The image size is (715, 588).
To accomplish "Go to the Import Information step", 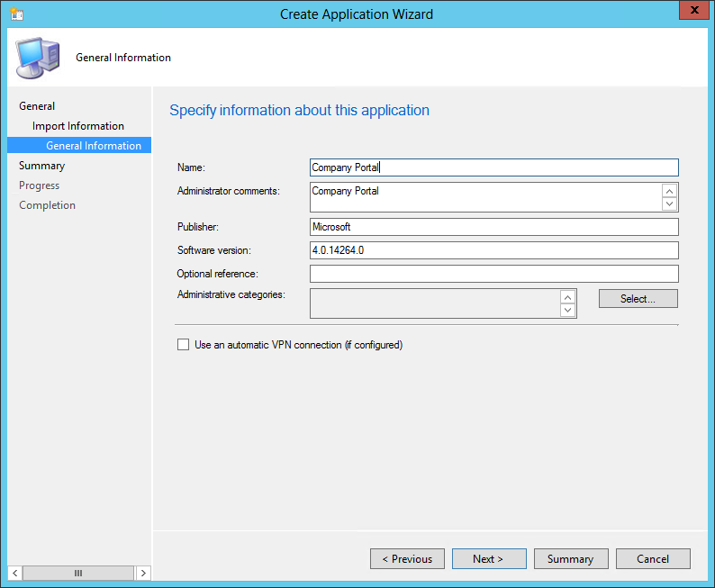I will [78, 126].
